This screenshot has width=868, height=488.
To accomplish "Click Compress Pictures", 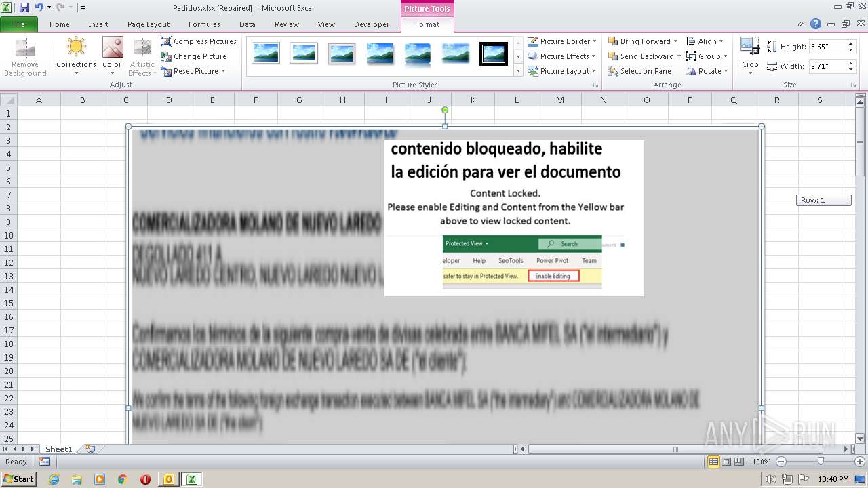I will [x=199, y=41].
